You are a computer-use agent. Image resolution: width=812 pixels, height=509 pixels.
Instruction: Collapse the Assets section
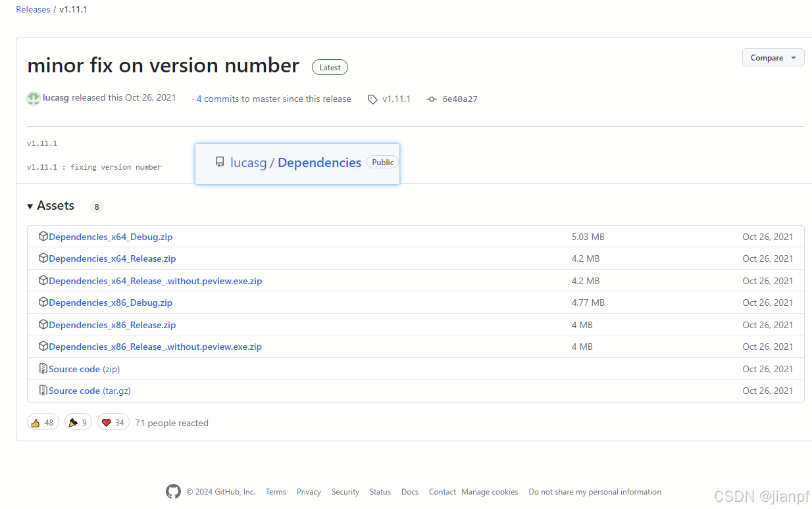(x=51, y=206)
